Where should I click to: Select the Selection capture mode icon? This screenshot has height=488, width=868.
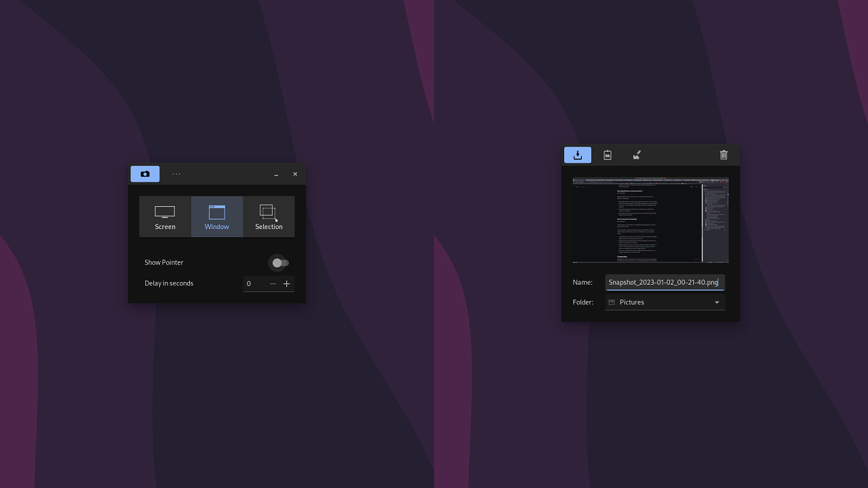tap(269, 211)
